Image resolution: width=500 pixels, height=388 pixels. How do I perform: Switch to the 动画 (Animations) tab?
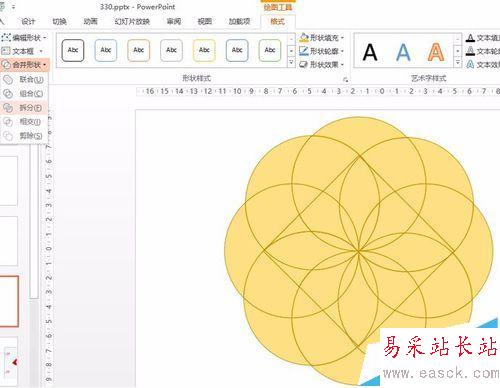tap(90, 22)
